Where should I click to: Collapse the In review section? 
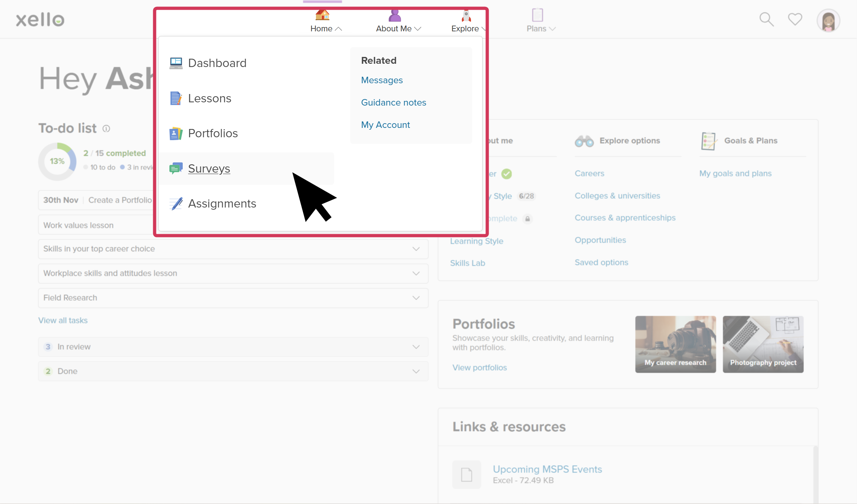(416, 347)
